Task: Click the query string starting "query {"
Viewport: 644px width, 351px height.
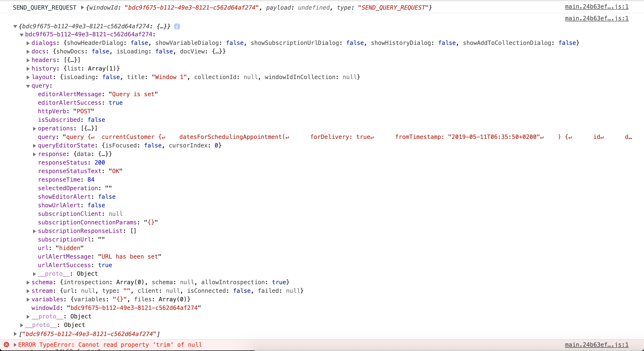Action: [x=347, y=137]
